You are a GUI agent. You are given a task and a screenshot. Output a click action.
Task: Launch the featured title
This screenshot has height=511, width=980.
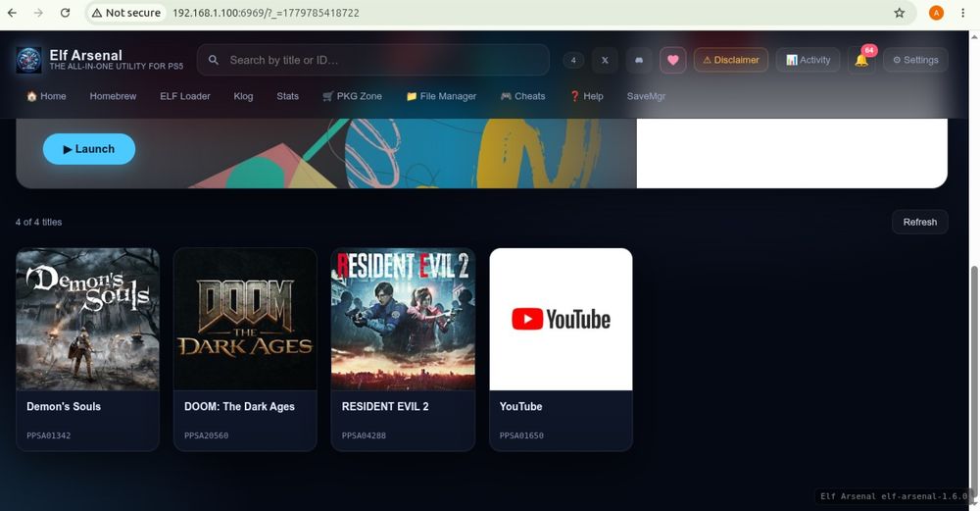coord(89,149)
